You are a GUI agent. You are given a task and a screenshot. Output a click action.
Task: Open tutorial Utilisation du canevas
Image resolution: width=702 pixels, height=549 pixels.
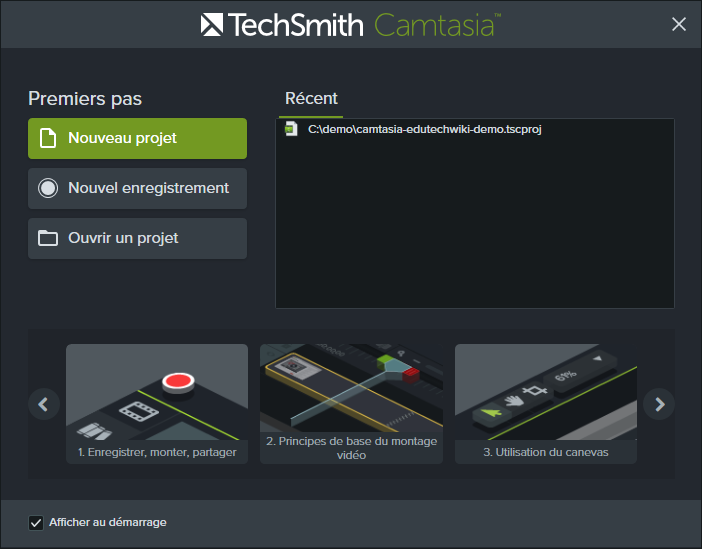546,404
